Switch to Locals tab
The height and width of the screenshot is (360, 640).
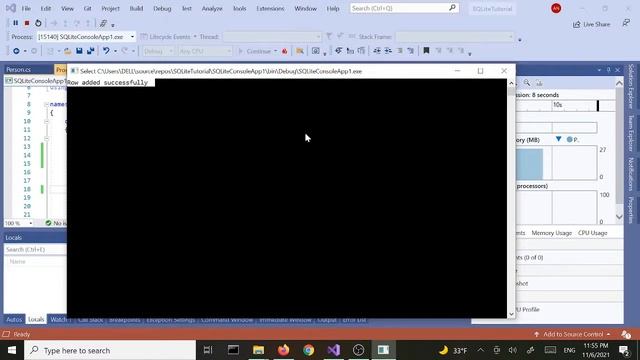click(x=36, y=320)
